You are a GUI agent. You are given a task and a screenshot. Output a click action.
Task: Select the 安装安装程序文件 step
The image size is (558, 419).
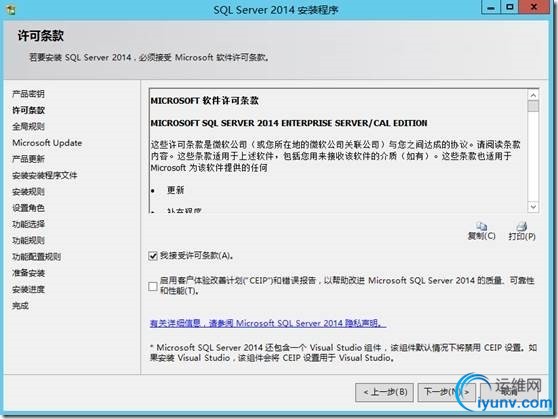tap(44, 175)
